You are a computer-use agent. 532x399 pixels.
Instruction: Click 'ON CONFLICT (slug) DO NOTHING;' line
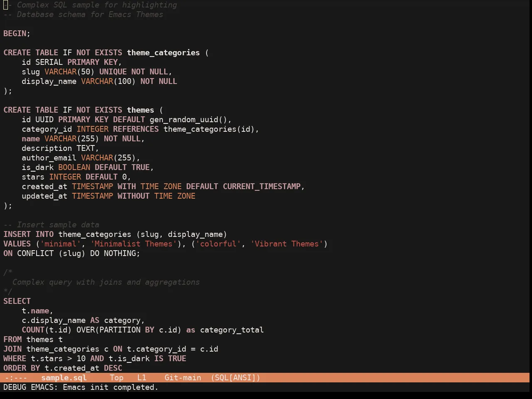[72, 254]
